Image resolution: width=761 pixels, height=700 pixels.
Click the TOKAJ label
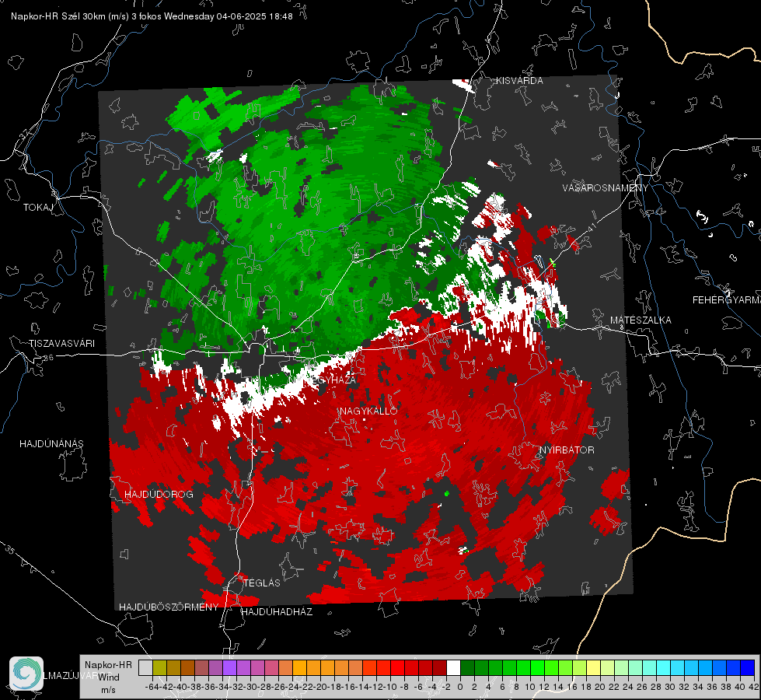tap(38, 208)
